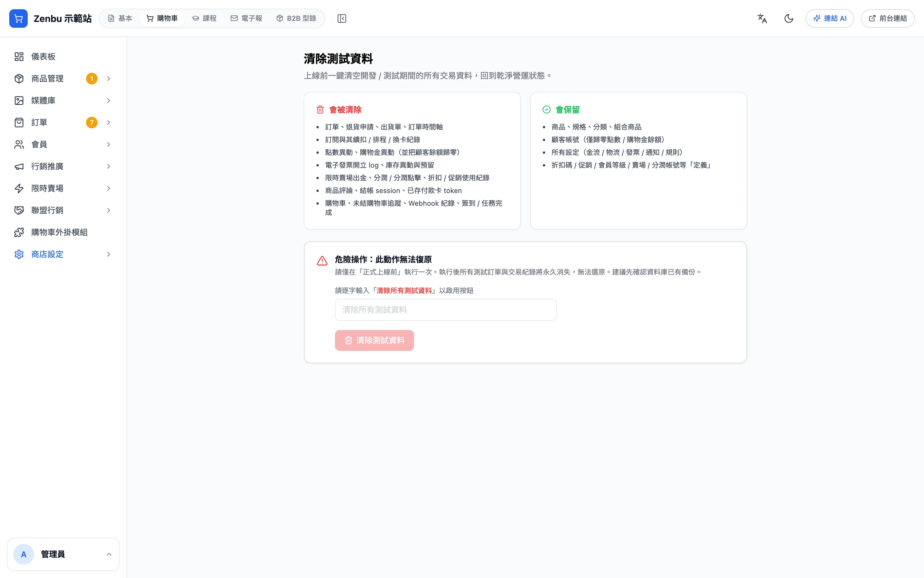Viewport: 924px width, 578px height.
Task: Click the admin avatar letter A
Action: (24, 554)
